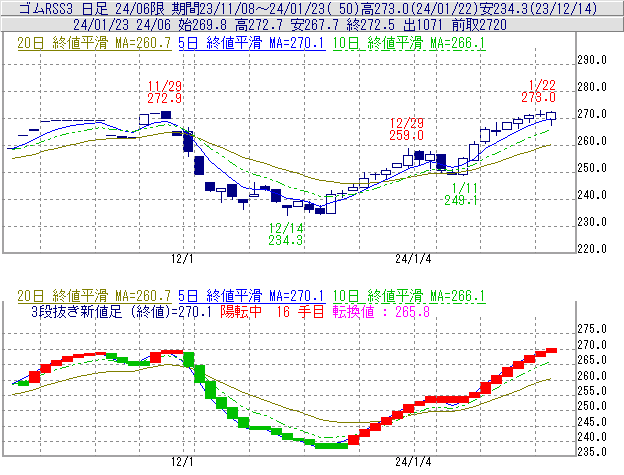Viewport: 624px width, 475px height.
Task: Click the 10日 終値平滑 legend in lower chart
Action: 409,296
